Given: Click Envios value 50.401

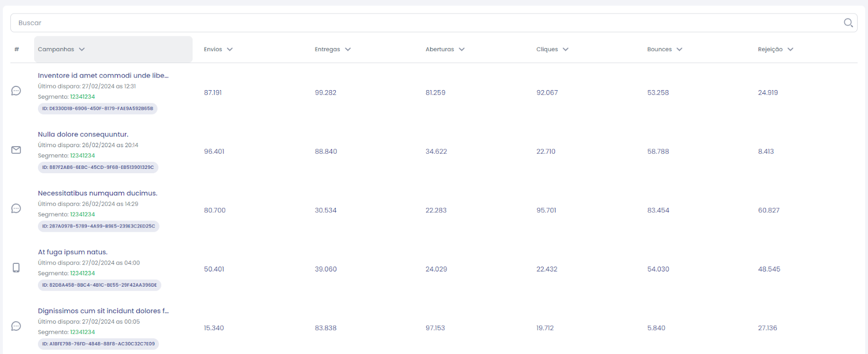Looking at the screenshot, I should coord(214,269).
